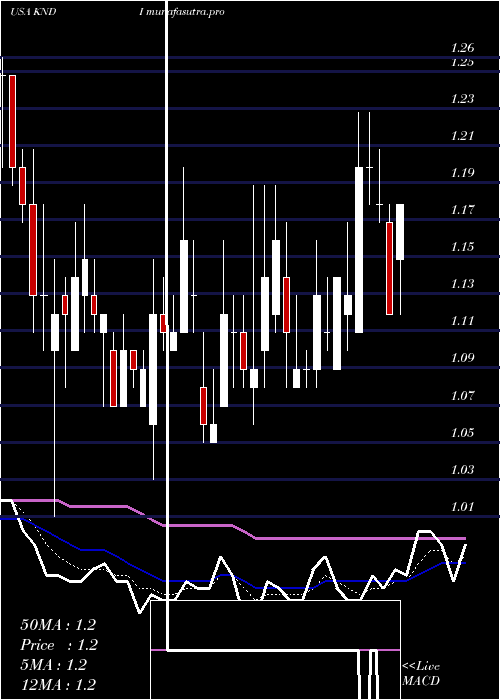Click the 5MA : 1.2 readout

click(x=53, y=665)
